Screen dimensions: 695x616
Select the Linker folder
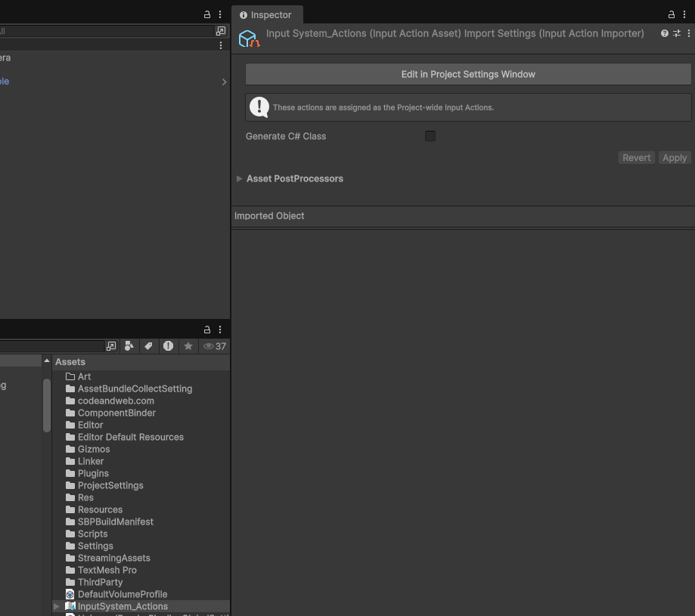[141, 462]
